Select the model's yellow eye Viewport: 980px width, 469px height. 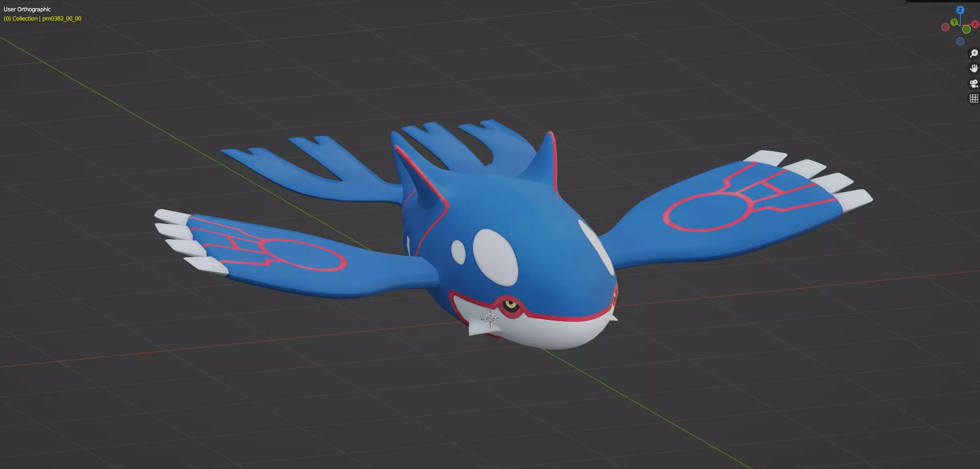[511, 305]
